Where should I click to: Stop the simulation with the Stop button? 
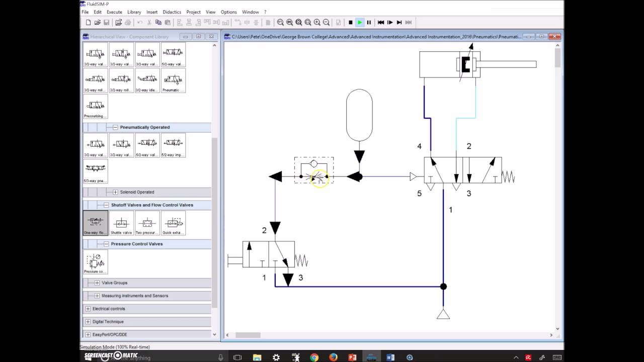click(x=351, y=22)
